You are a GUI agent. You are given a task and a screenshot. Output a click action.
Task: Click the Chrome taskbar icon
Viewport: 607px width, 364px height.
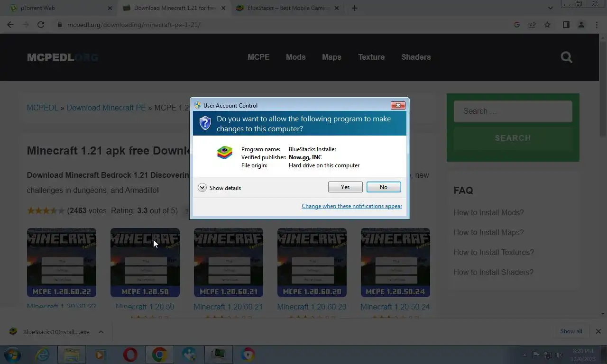[x=159, y=355]
